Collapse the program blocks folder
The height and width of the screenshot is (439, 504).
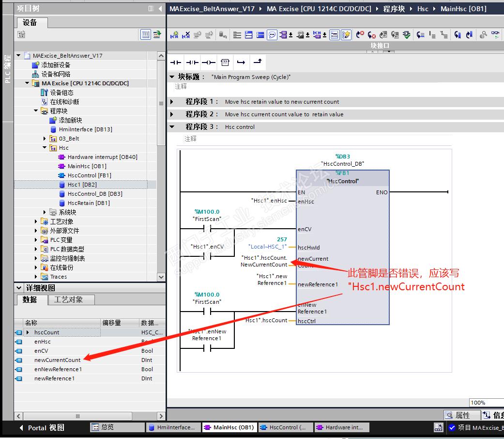coord(36,111)
